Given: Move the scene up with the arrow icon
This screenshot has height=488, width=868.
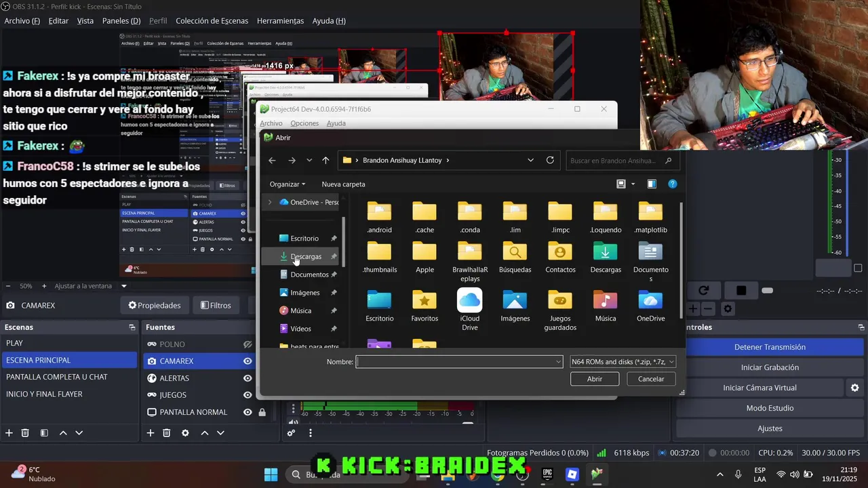Looking at the screenshot, I should pyautogui.click(x=63, y=433).
